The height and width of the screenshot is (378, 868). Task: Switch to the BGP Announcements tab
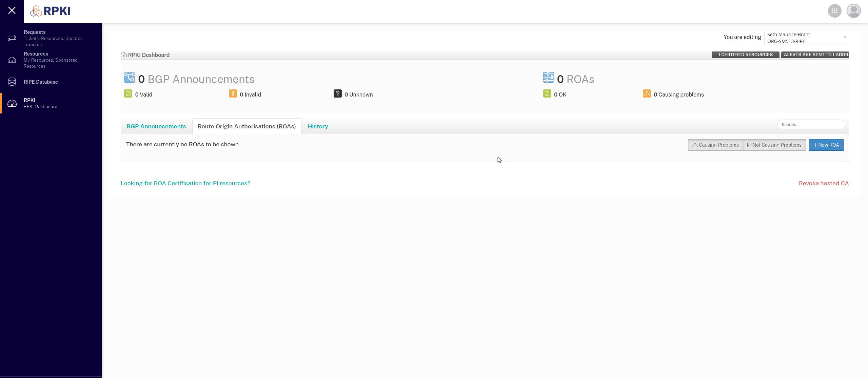(x=156, y=126)
